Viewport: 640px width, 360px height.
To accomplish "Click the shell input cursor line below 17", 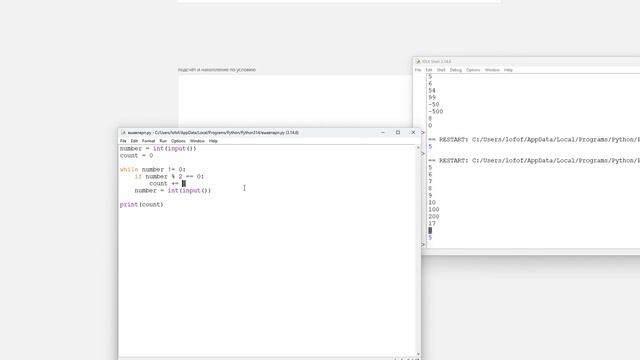I will pyautogui.click(x=430, y=231).
